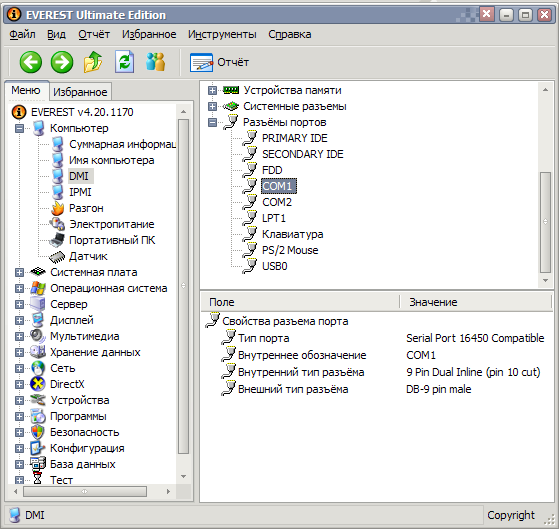Click the DirectX icon in the tree
The width and height of the screenshot is (559, 529).
(38, 384)
